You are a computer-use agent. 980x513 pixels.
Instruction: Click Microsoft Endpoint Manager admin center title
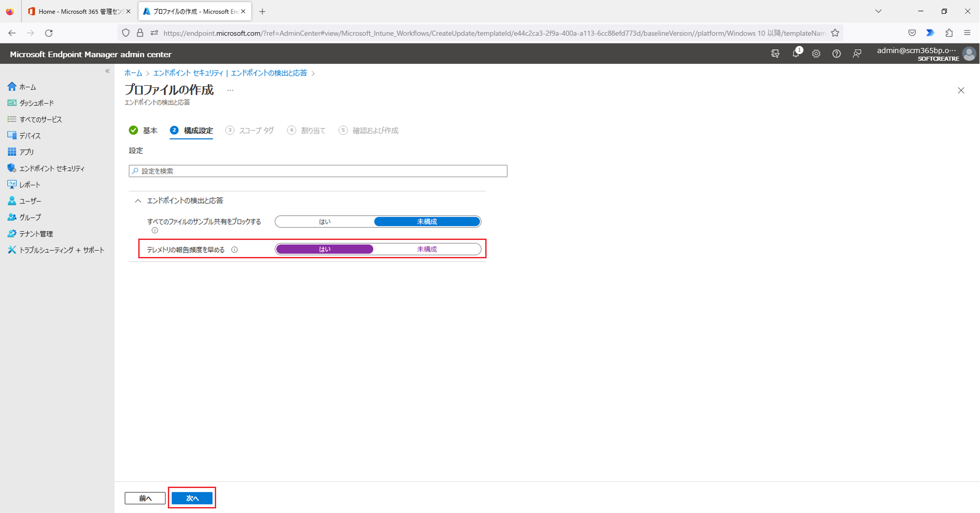tap(91, 54)
